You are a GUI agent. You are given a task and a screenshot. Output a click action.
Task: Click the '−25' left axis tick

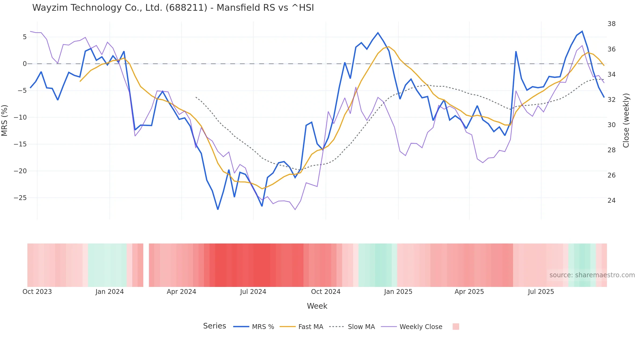[x=20, y=198]
